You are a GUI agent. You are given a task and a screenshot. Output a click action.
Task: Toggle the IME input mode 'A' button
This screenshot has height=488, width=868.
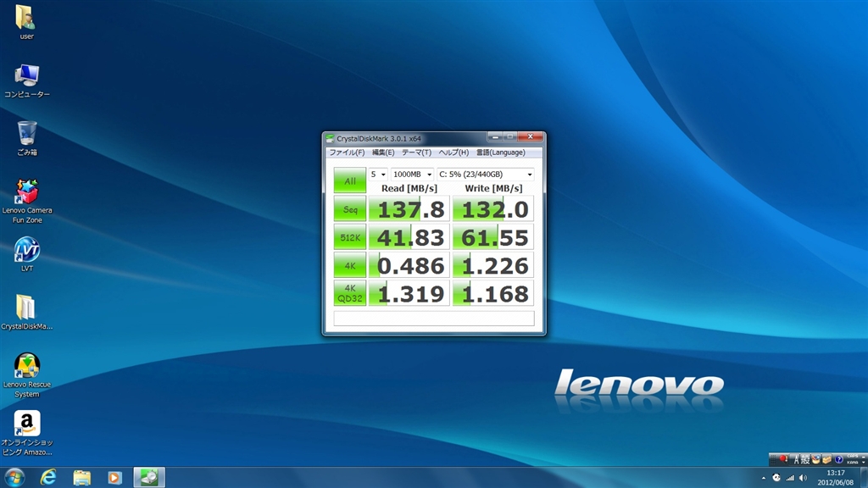click(x=797, y=459)
